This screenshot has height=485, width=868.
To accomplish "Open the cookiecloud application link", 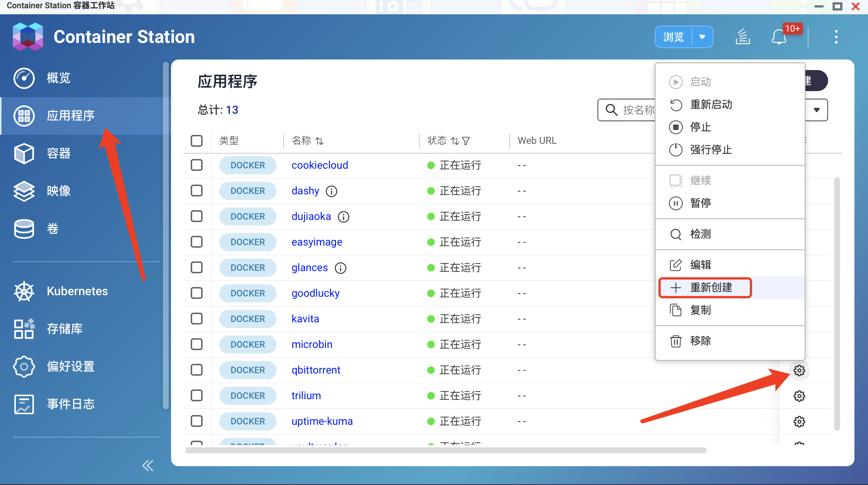I will click(320, 165).
